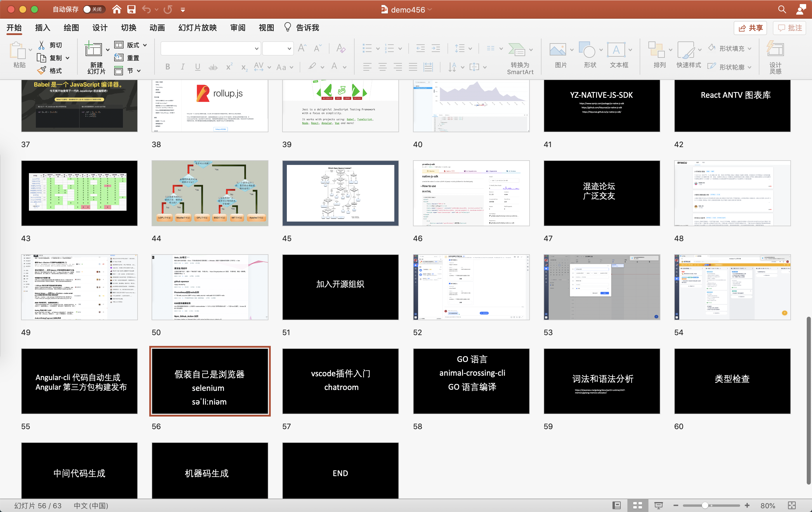The height and width of the screenshot is (512, 812).
Task: Open the font name dropdown
Action: 256,48
